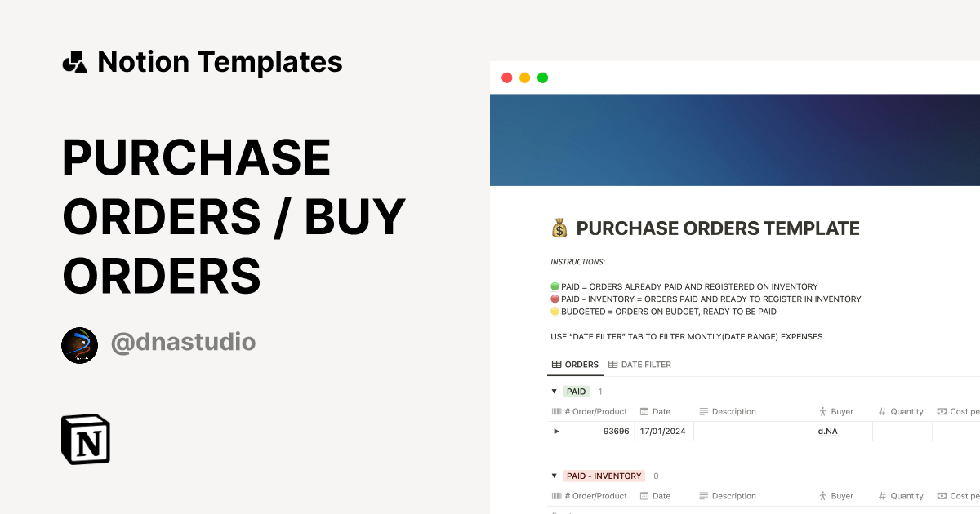Click the BUDGETED = ORDERS ON BUDGET line
The image size is (980, 514).
[669, 312]
